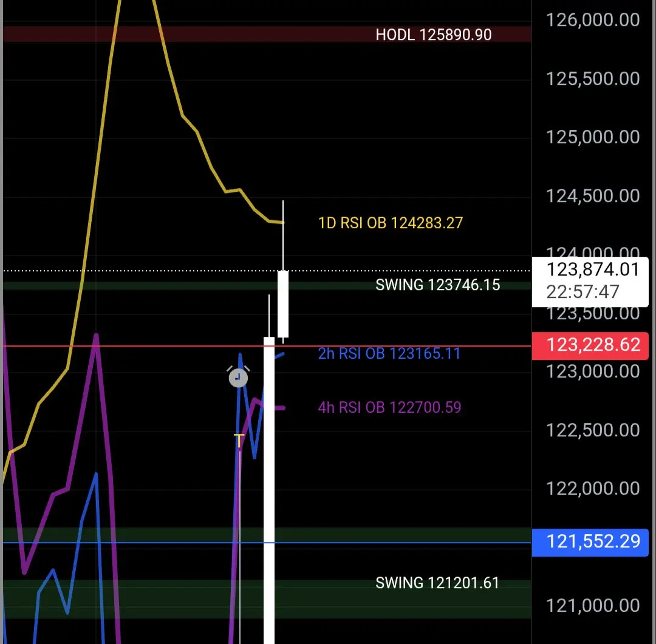
Task: Click the alarm clock alert icon on chart
Action: point(238,376)
